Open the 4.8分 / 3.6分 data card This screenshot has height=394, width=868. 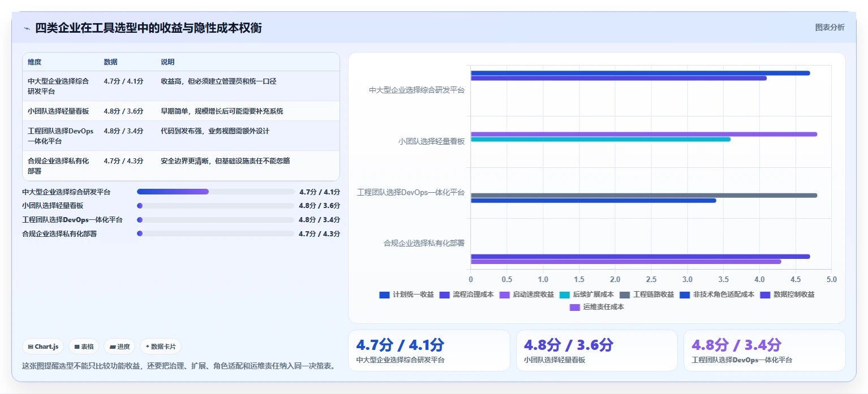(596, 350)
